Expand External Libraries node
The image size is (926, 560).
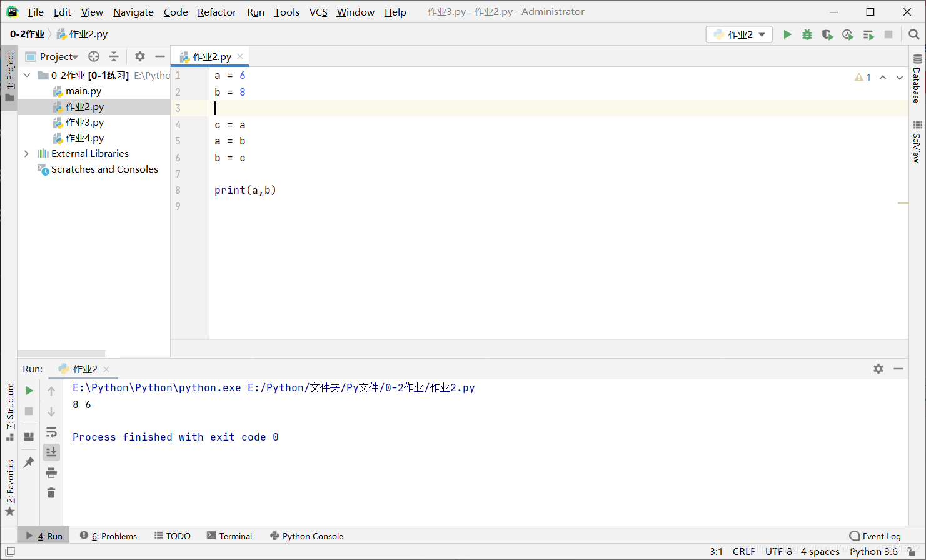[x=27, y=153]
